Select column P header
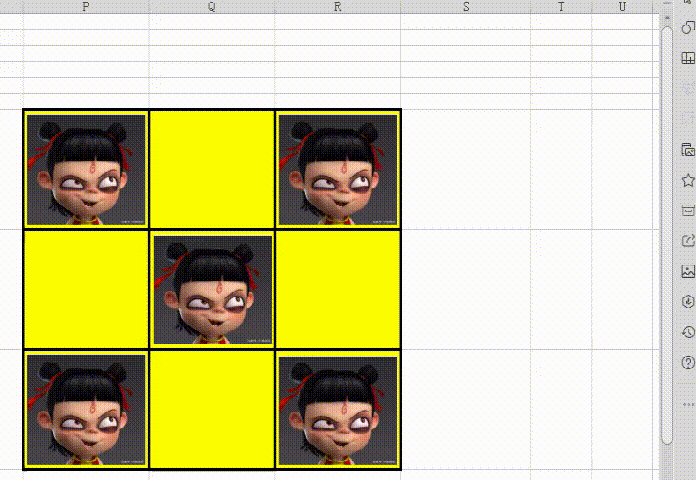Image resolution: width=696 pixels, height=480 pixels. [x=86, y=7]
